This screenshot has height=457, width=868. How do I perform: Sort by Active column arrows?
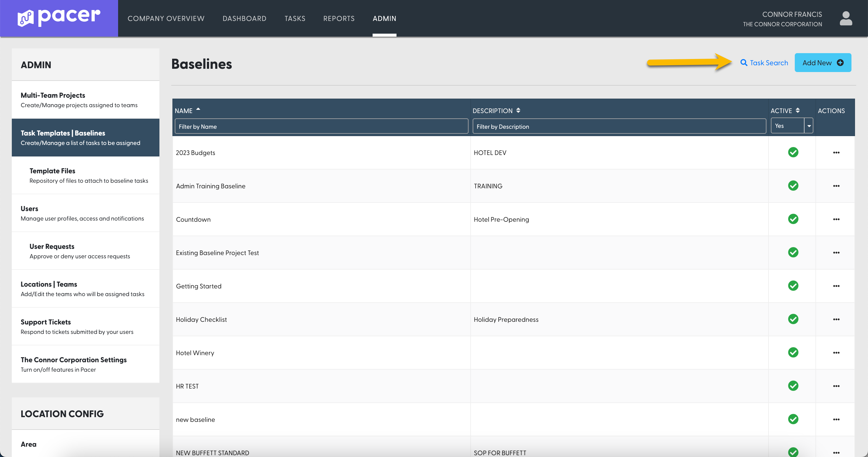pos(797,110)
